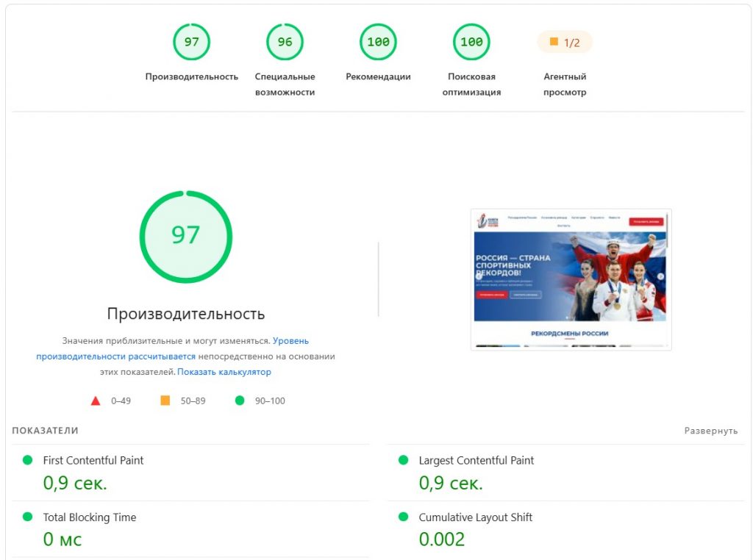Screen dimensions: 753x560
Task: Click the 0–49 legend range text
Action: (x=121, y=401)
